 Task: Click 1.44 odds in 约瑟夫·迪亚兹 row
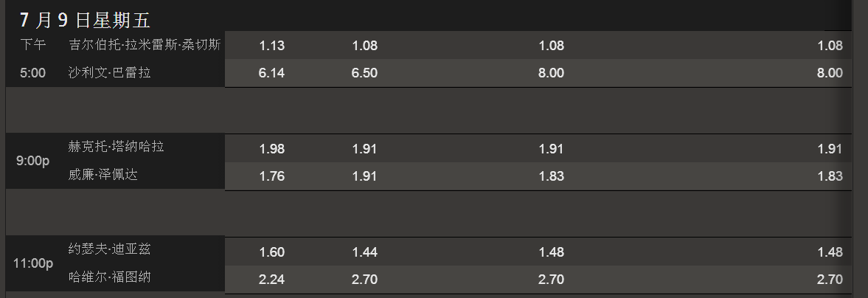coord(365,252)
